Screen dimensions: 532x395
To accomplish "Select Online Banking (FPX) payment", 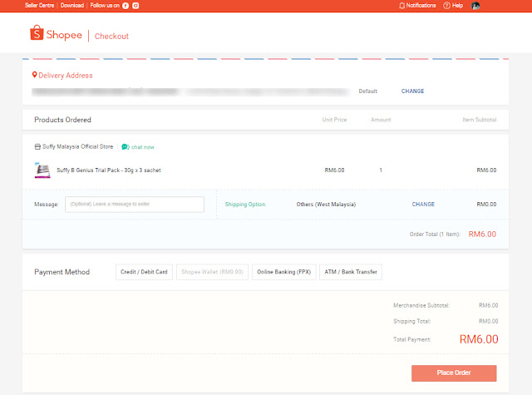I will tap(284, 272).
